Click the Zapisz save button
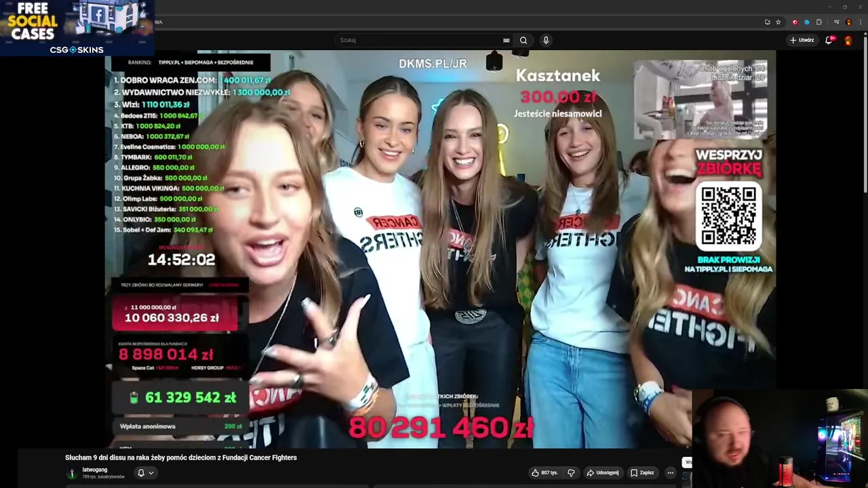 click(642, 472)
